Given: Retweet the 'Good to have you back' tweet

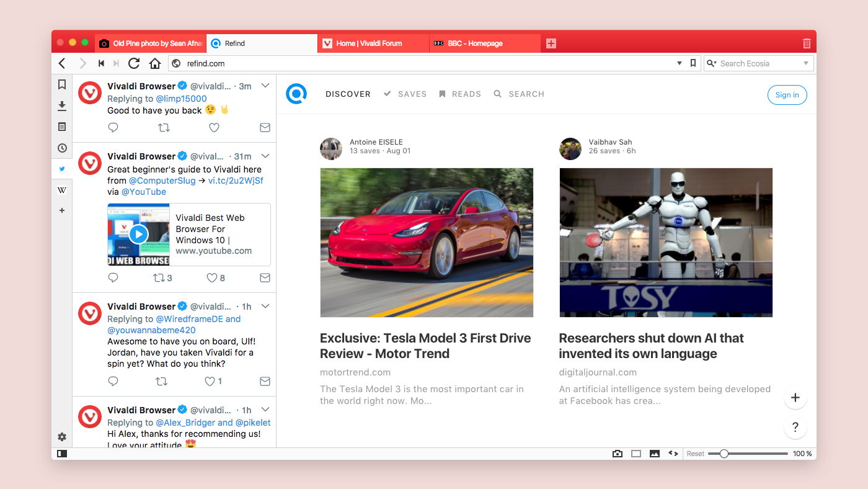Looking at the screenshot, I should coord(164,127).
